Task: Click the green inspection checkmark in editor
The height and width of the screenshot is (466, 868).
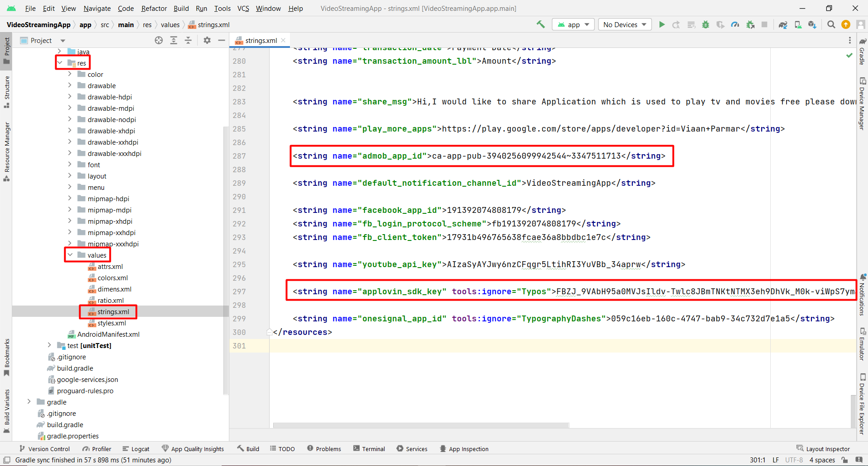Action: [849, 55]
